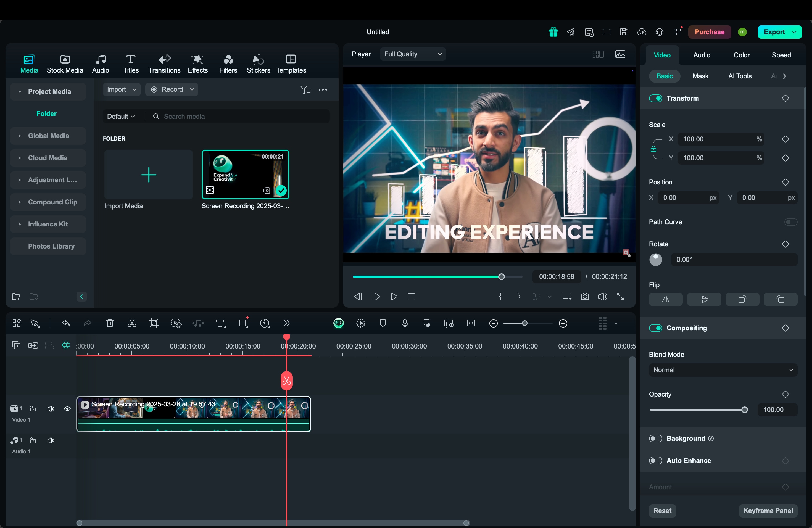Select the crop tool in timeline toolbar
Viewport: 812px width, 528px height.
[x=154, y=323]
